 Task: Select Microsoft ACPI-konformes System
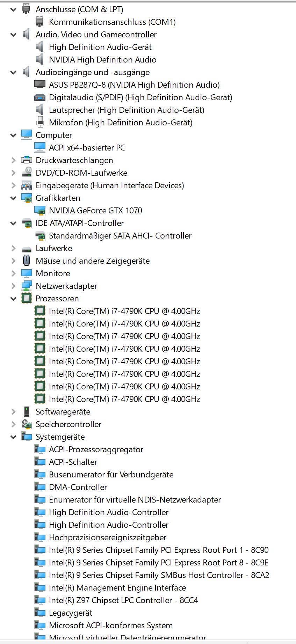click(x=111, y=625)
